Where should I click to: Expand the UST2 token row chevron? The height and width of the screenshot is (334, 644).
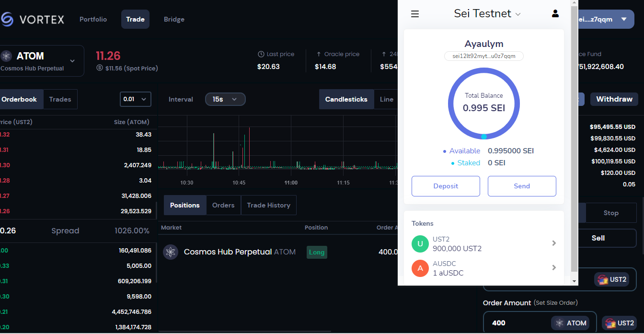[x=554, y=243]
